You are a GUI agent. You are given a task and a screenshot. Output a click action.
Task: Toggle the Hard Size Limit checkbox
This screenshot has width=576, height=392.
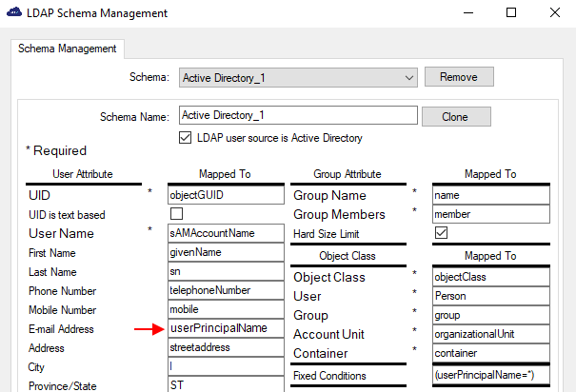441,233
